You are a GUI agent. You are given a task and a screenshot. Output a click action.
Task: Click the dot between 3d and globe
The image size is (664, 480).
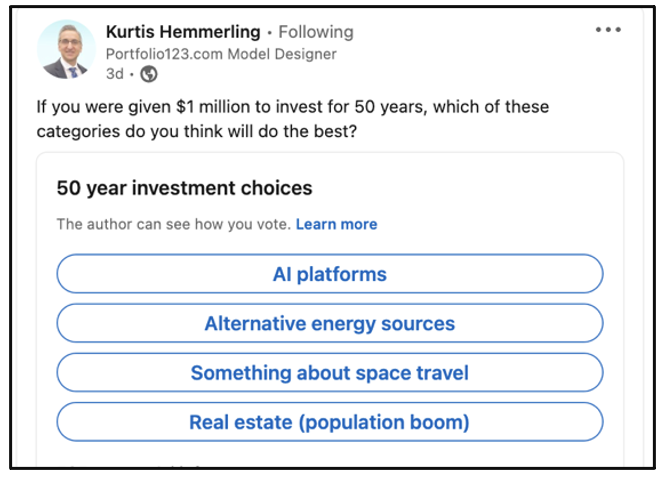pos(132,75)
